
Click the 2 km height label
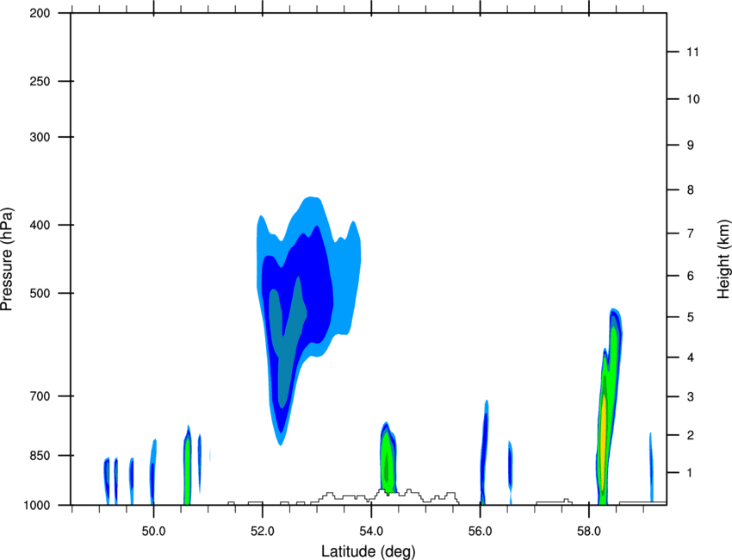pos(690,435)
